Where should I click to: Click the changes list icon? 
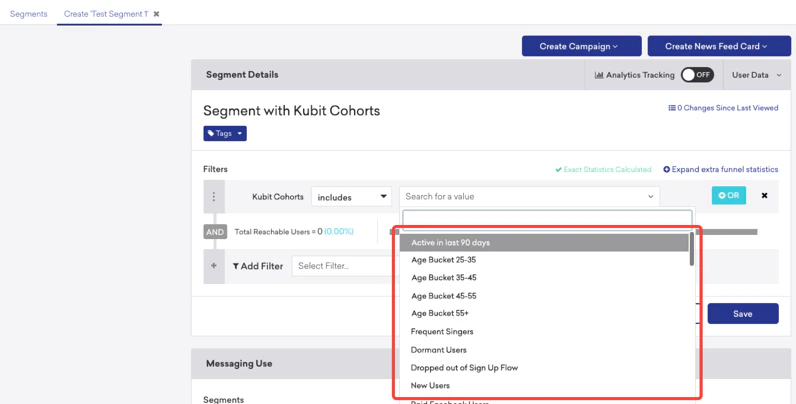point(672,108)
